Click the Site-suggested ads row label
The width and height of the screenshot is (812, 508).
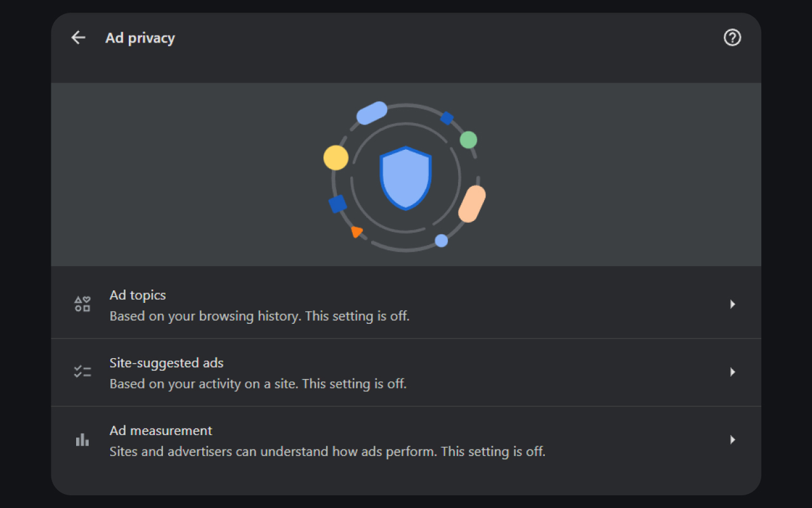(167, 363)
